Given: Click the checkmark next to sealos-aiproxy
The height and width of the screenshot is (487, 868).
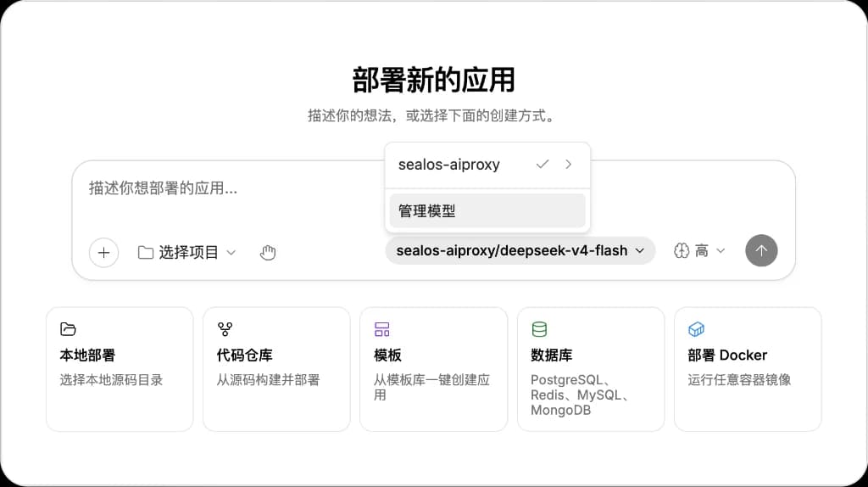Looking at the screenshot, I should (542, 164).
